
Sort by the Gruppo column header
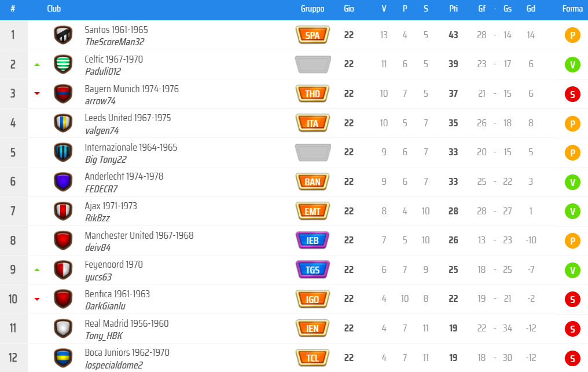tap(313, 9)
